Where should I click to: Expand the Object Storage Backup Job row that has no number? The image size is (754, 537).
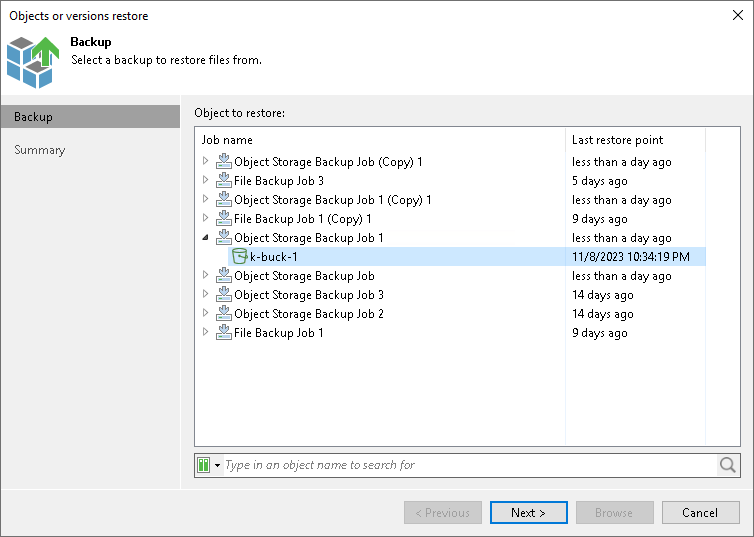point(205,275)
